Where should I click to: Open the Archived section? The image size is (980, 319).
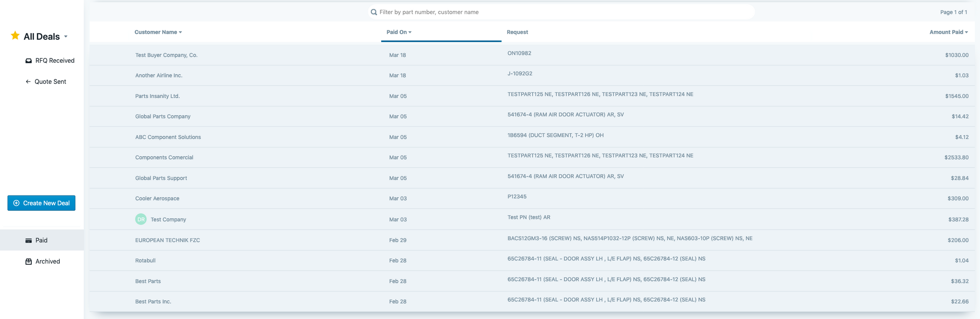pos(42,262)
